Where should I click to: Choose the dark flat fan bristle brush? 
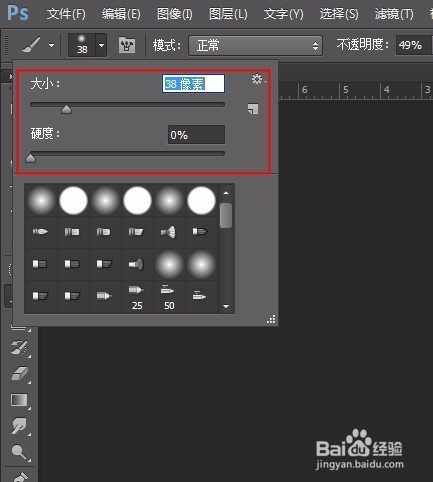click(136, 264)
